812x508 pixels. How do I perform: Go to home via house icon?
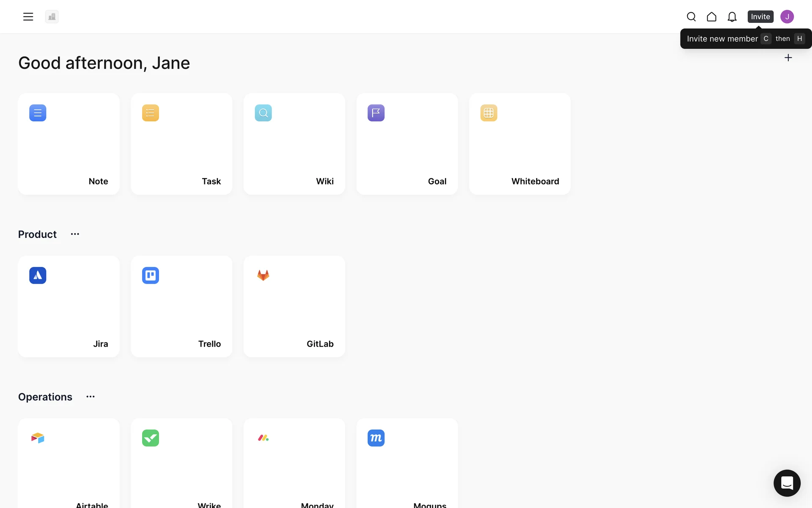point(711,17)
